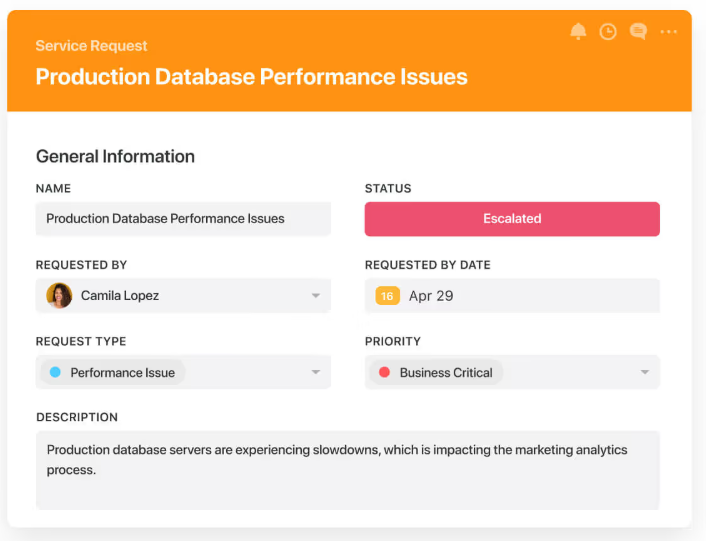This screenshot has height=541, width=706.
Task: Expand the Request Type dropdown arrow
Action: pyautogui.click(x=316, y=372)
